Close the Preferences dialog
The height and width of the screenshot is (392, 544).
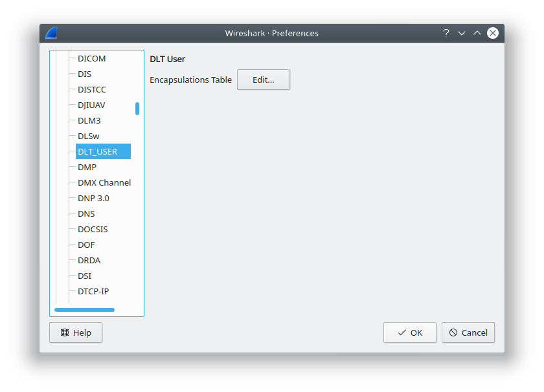coord(493,33)
